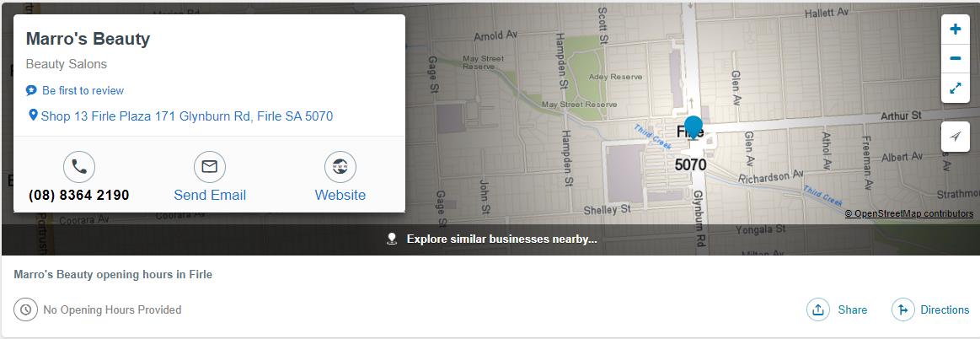980x339 pixels.
Task: Click the blue map location pin
Action: pyautogui.click(x=693, y=129)
